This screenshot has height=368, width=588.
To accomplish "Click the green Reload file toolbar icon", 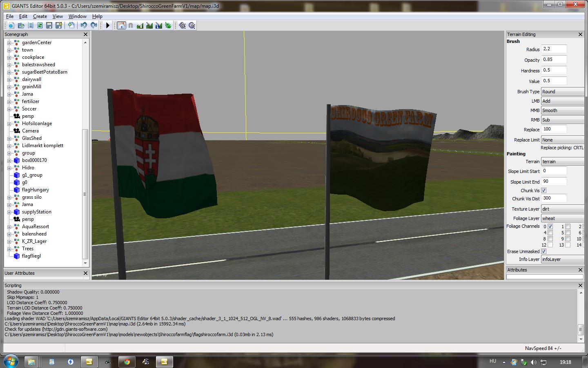I will point(40,25).
